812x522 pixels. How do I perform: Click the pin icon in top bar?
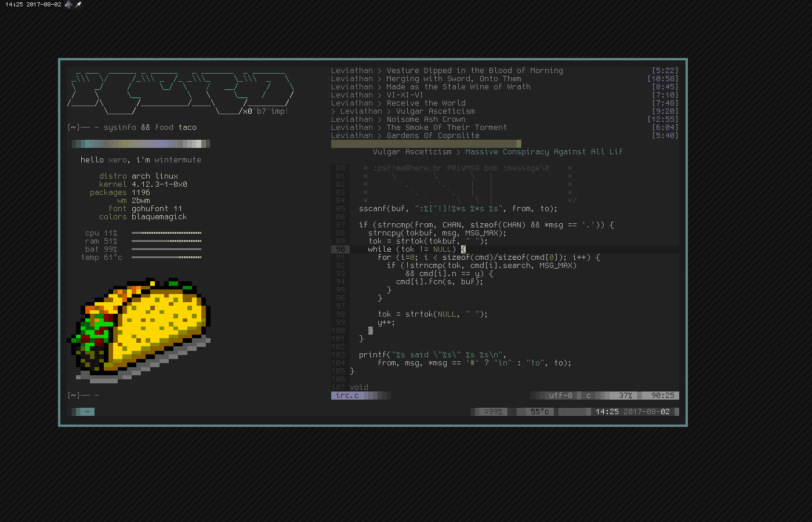tap(78, 5)
